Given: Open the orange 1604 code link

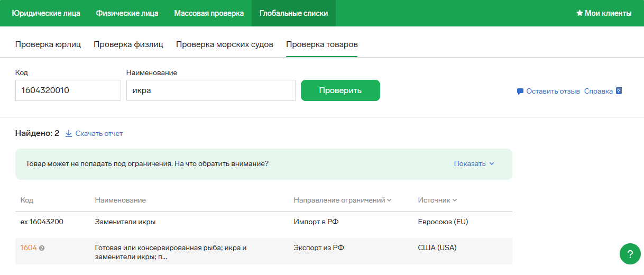Looking at the screenshot, I should click(x=29, y=247).
